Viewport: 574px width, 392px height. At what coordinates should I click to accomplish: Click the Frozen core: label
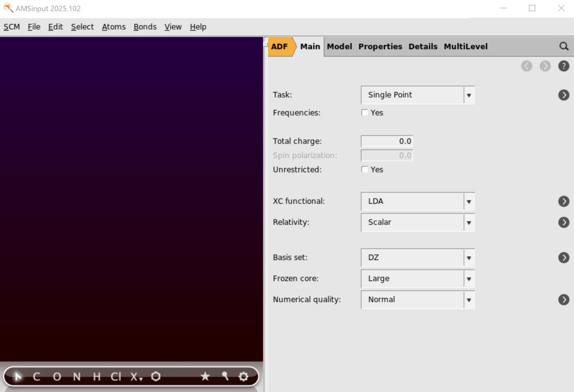[x=295, y=279]
